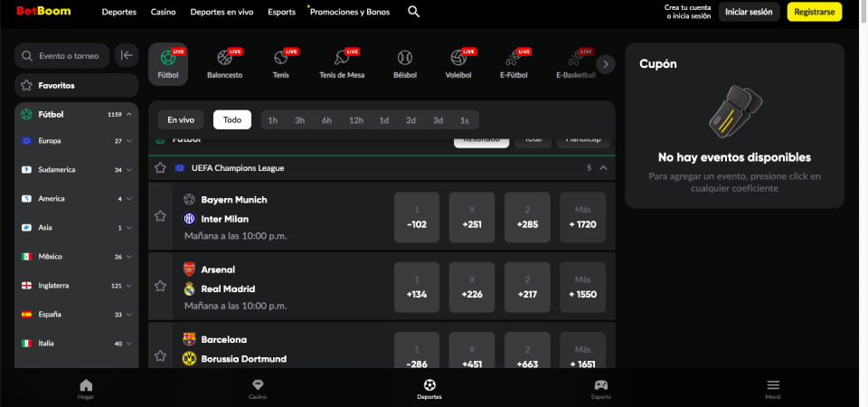This screenshot has width=868, height=407.
Task: Select the Baloncesto sport icon
Action: 225,64
